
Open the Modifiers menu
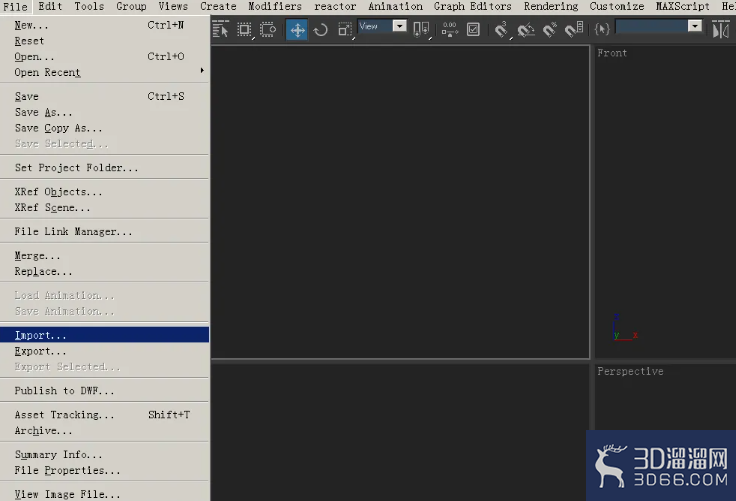coord(275,6)
